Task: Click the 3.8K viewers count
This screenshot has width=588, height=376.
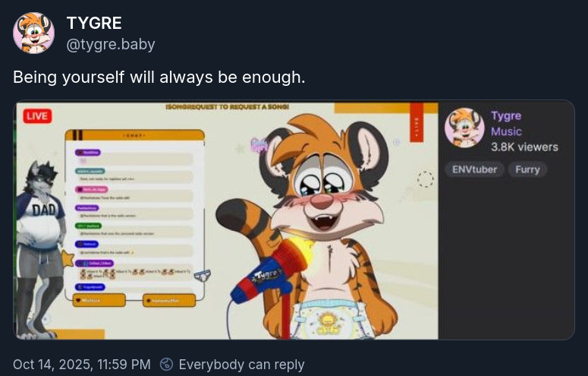Action: click(x=524, y=147)
